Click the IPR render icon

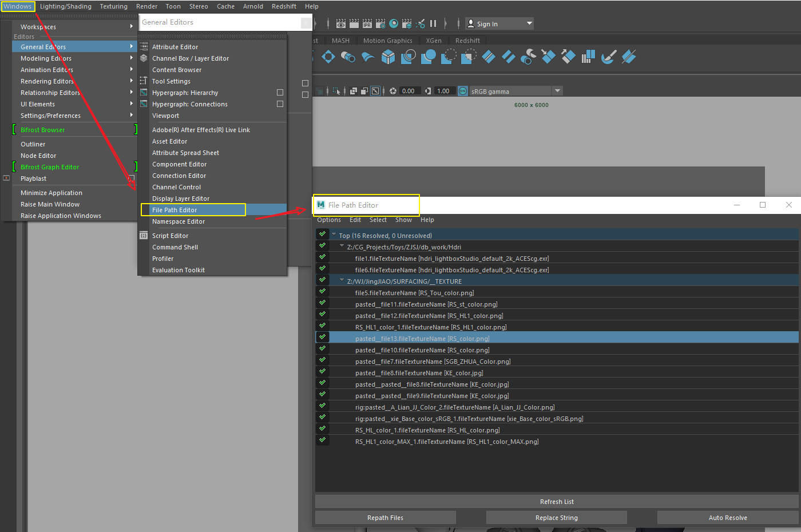tap(367, 23)
